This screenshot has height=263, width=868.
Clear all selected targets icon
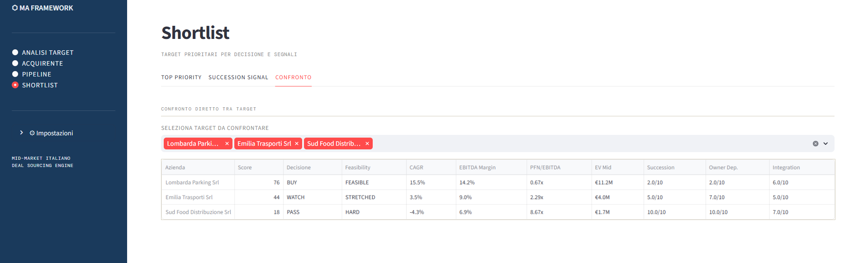click(816, 143)
